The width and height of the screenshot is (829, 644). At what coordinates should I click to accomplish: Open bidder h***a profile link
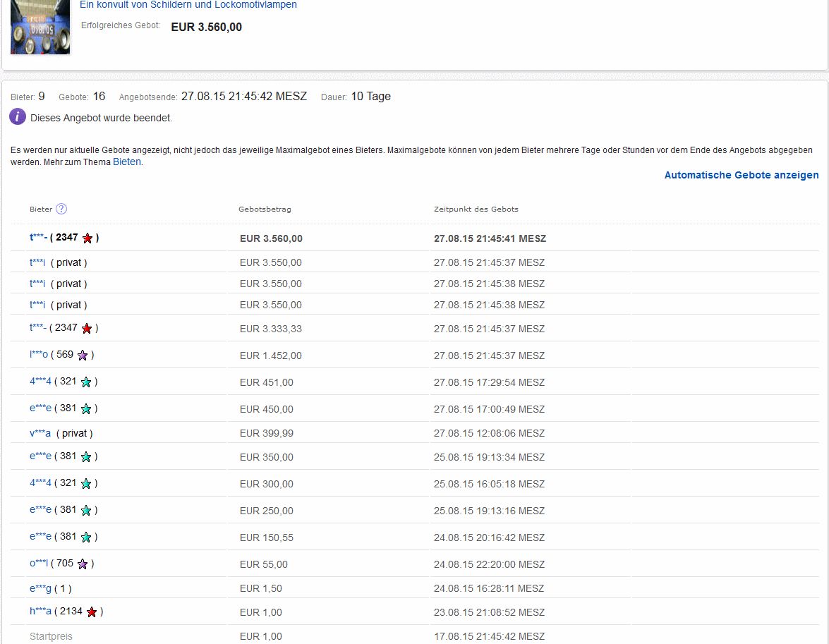[x=40, y=612]
